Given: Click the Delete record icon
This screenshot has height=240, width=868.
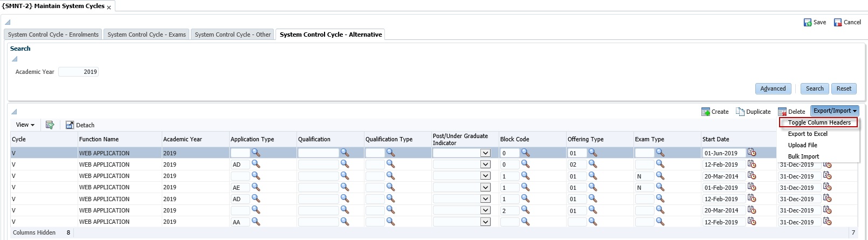Looking at the screenshot, I should tap(782, 112).
